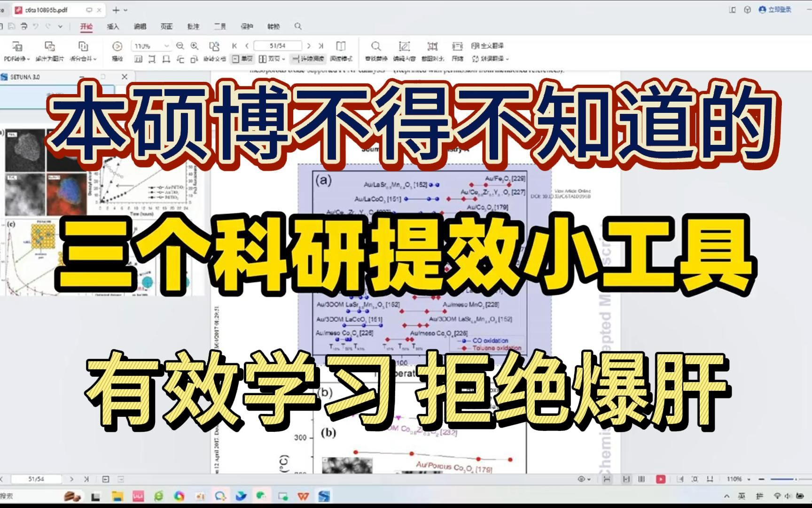This screenshot has height=508, width=812.
Task: Expand zoom percentage dropdown in toolbar
Action: [166, 46]
